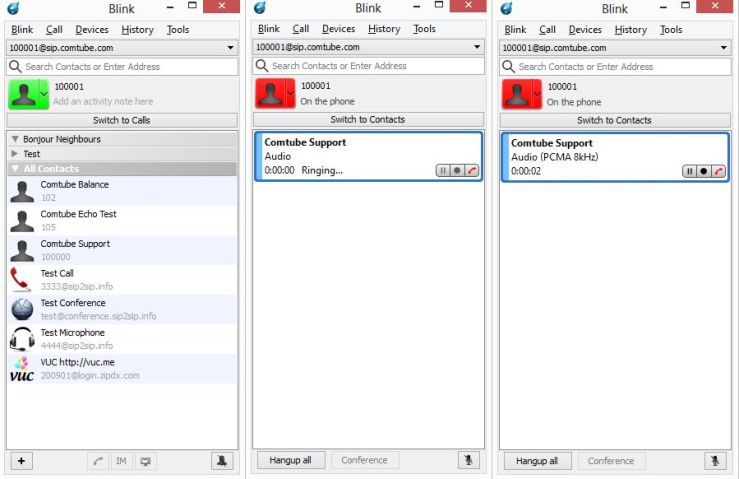Click Conference button in the middle window
740x479 pixels.
[x=364, y=460]
